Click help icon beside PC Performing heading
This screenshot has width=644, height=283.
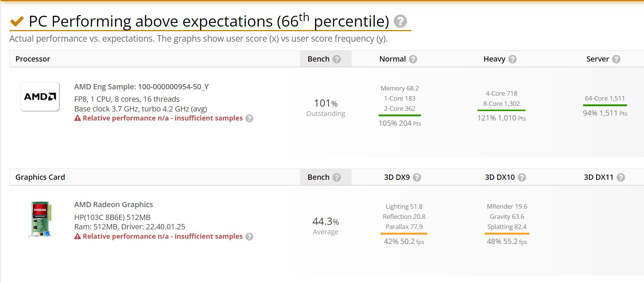[x=400, y=21]
